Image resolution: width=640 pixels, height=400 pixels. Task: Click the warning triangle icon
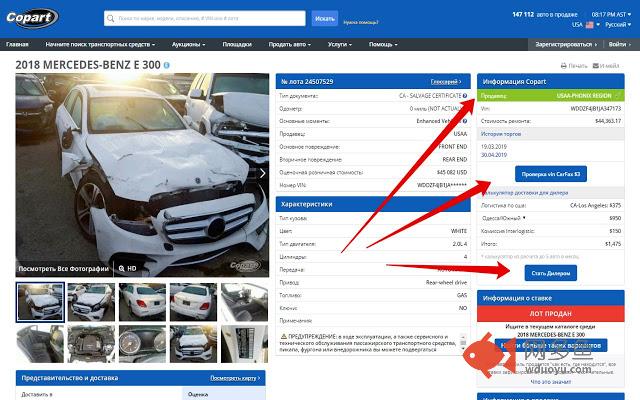point(284,336)
